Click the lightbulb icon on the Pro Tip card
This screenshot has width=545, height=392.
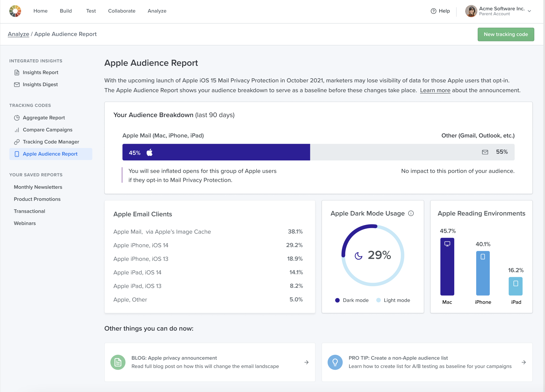[x=335, y=362]
